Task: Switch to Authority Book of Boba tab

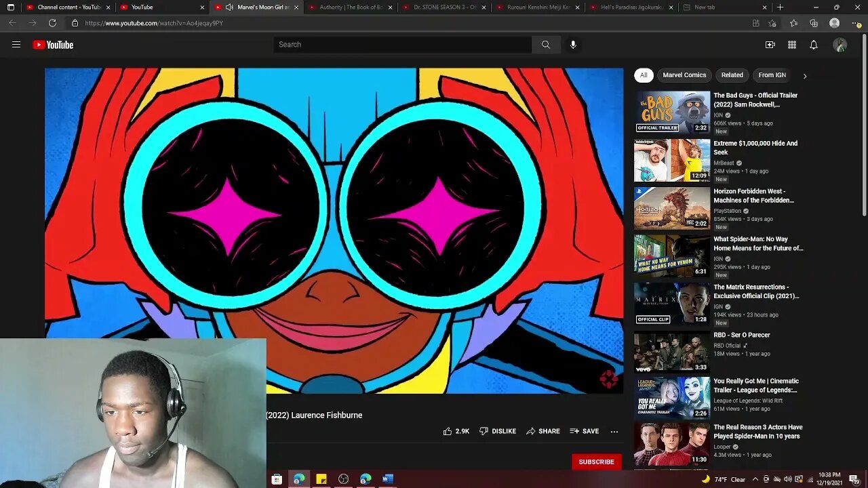Action: click(x=349, y=7)
